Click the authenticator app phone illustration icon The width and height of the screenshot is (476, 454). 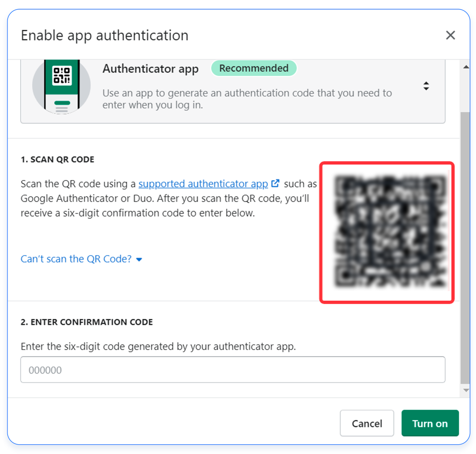(62, 86)
